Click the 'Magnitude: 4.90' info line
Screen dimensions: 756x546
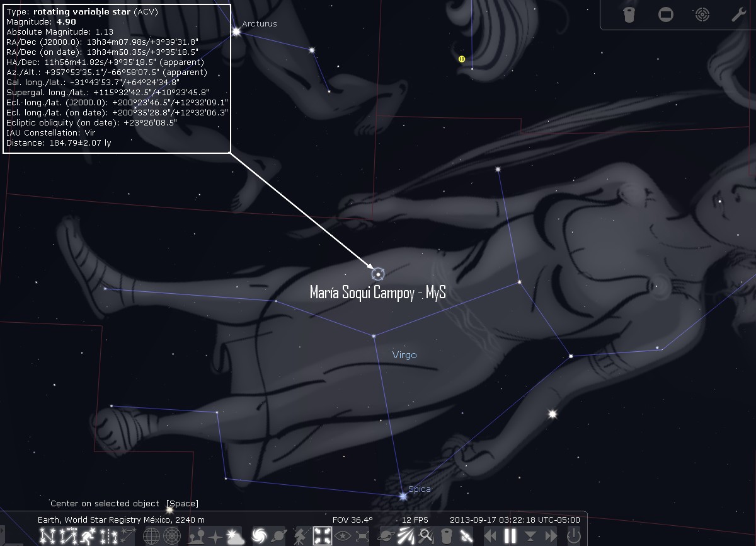tap(41, 21)
